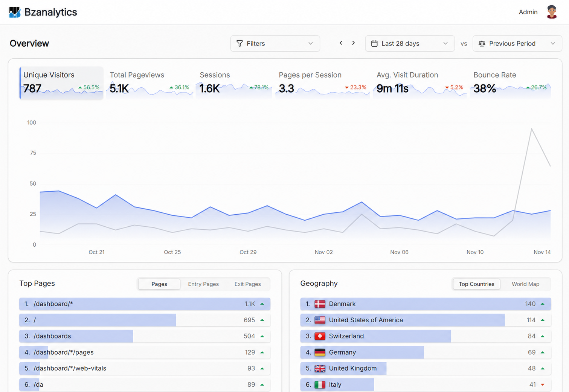Select the Unique Visitors metric card
This screenshot has height=392, width=569.
pos(61,83)
